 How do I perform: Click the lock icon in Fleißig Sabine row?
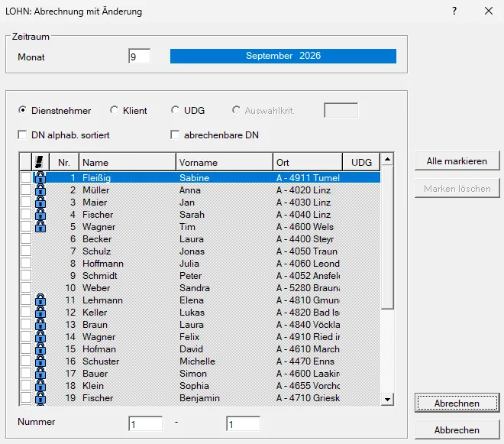pyautogui.click(x=40, y=177)
